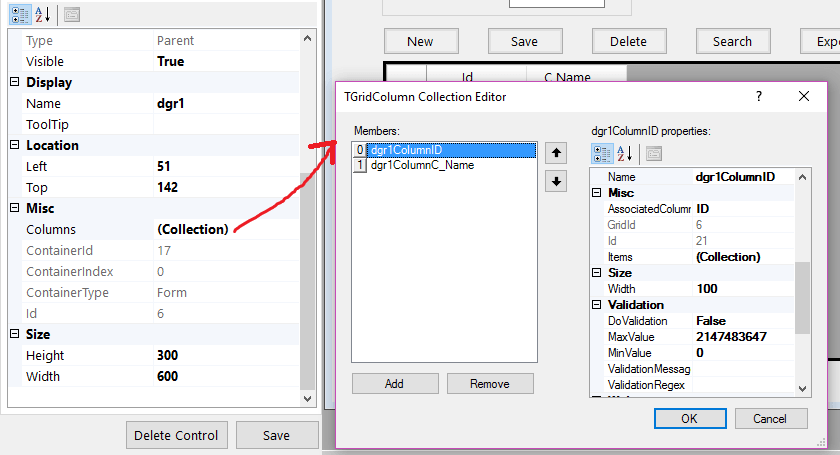Image resolution: width=840 pixels, height=455 pixels.
Task: Click Alphabetical sort icon in left property grid
Action: point(44,13)
